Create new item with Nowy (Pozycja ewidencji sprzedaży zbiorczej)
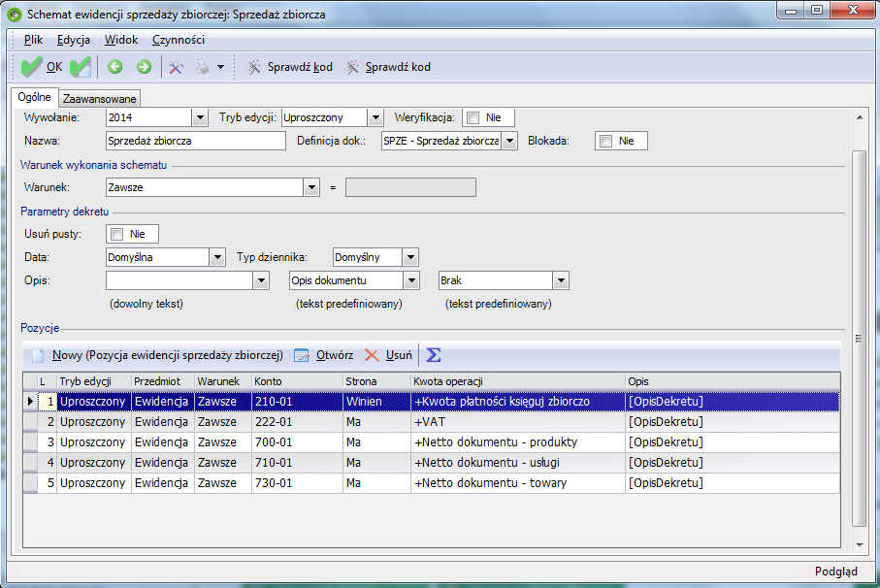Viewport: 880px width, 588px height. [x=158, y=355]
